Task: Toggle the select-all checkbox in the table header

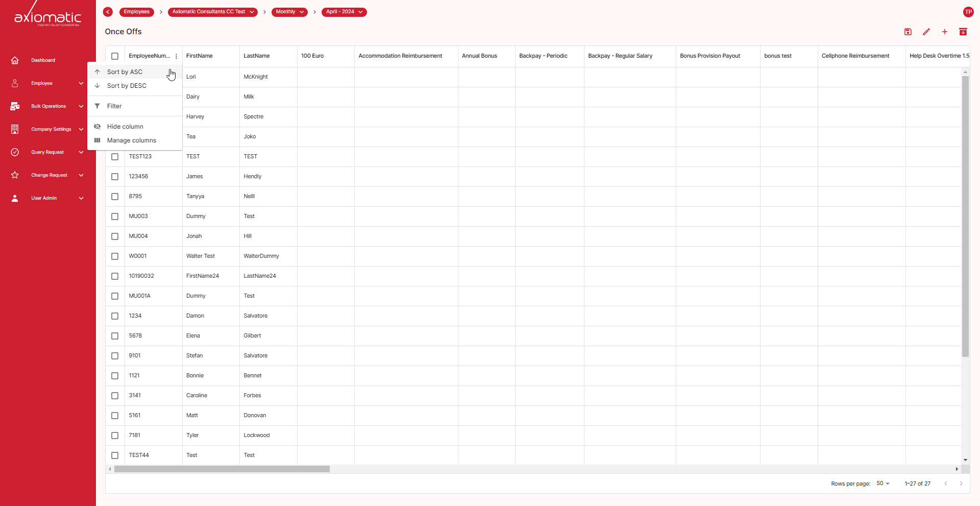Action: point(114,56)
